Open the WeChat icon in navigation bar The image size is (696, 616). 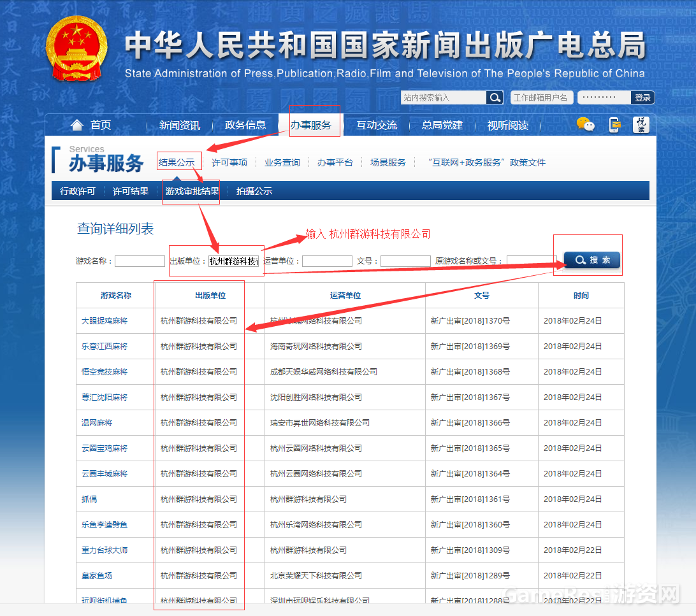tap(586, 125)
